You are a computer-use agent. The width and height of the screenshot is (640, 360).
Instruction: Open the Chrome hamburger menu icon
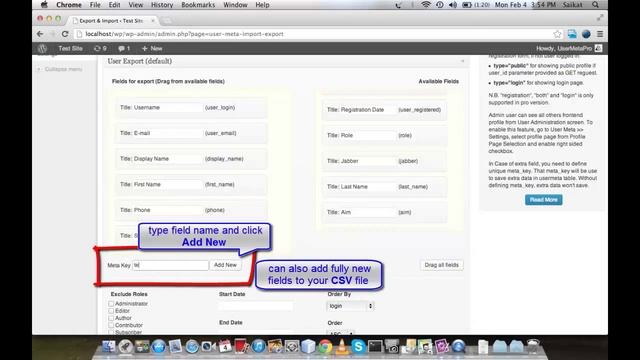[x=600, y=34]
